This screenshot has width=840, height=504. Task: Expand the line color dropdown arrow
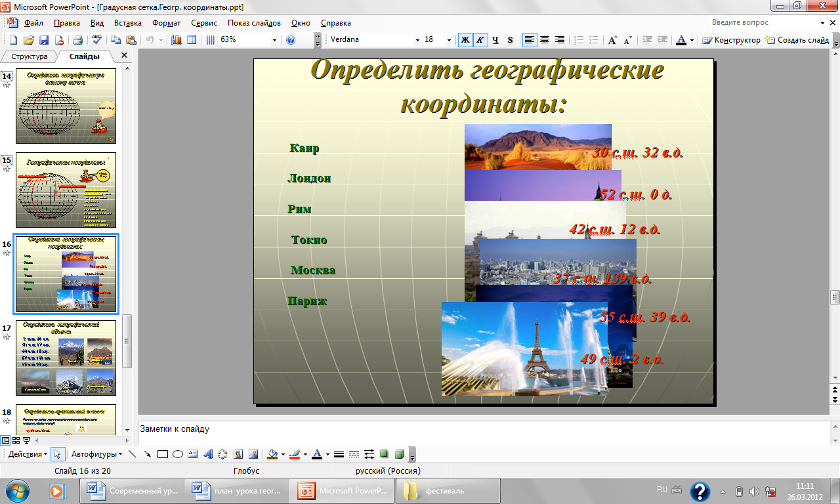(304, 454)
